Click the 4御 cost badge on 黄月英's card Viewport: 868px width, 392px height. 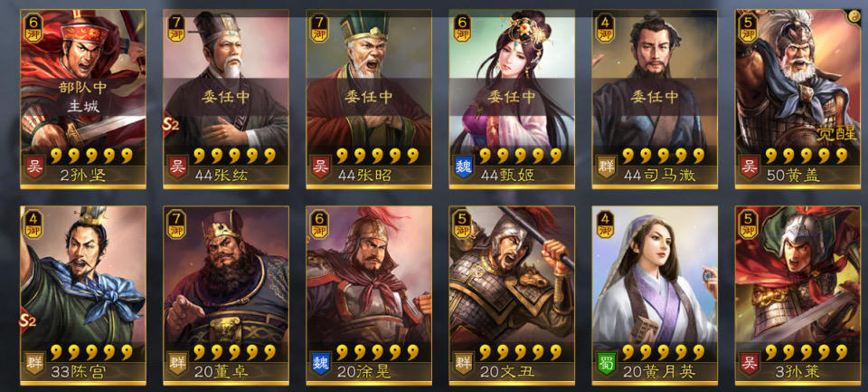click(x=605, y=225)
